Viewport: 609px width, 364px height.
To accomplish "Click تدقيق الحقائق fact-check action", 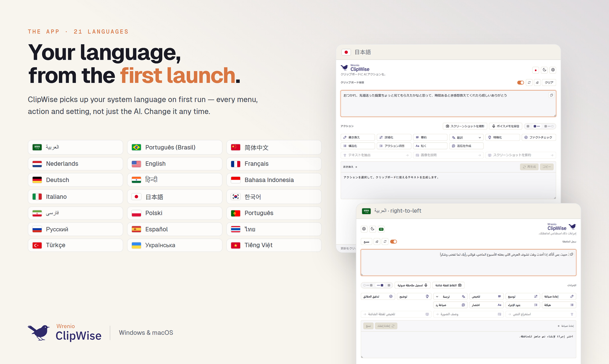I will 378,297.
